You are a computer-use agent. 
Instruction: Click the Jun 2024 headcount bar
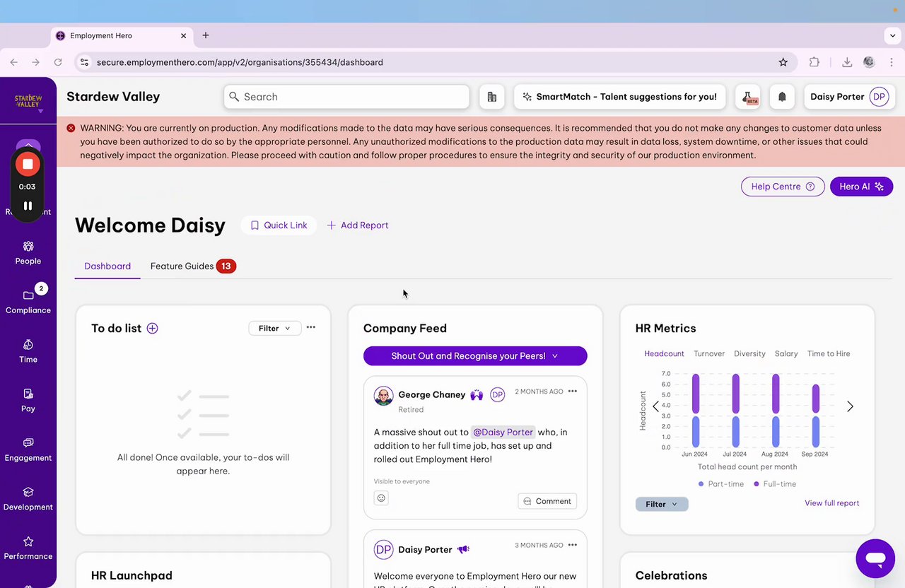(696, 410)
